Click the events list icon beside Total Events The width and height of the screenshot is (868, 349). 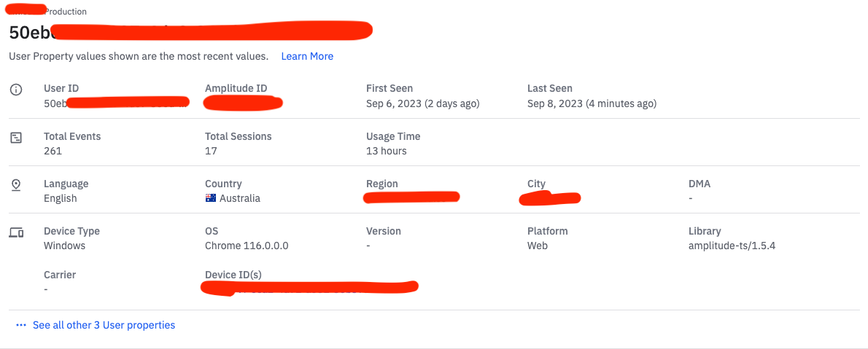[x=17, y=137]
